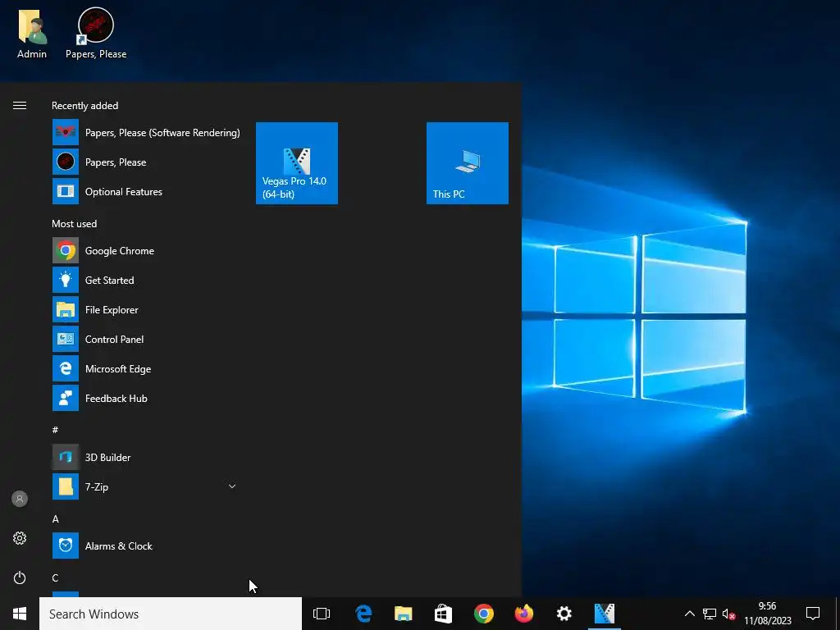Image resolution: width=840 pixels, height=630 pixels.
Task: Open Papers, Please desktop shortcut
Action: pyautogui.click(x=96, y=33)
